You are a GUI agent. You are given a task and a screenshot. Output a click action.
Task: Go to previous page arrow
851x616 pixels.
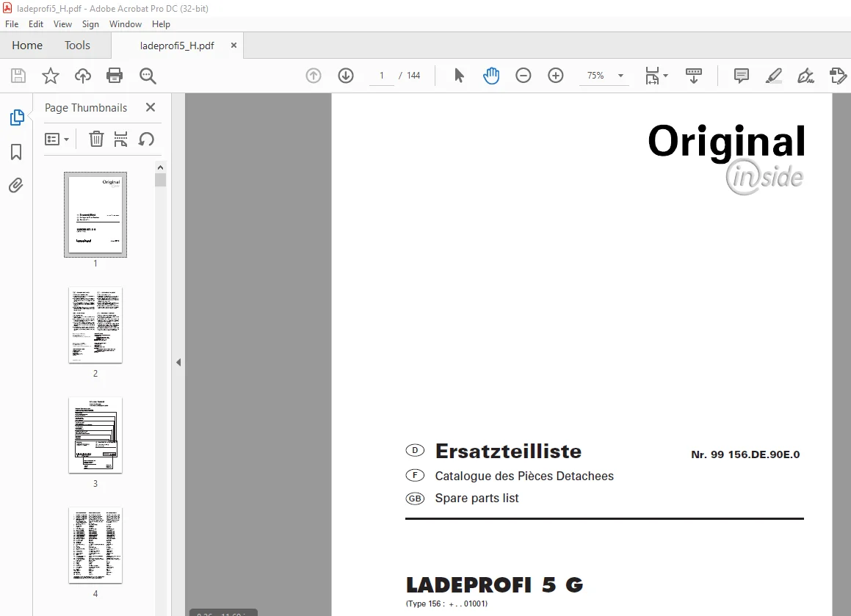(x=314, y=76)
